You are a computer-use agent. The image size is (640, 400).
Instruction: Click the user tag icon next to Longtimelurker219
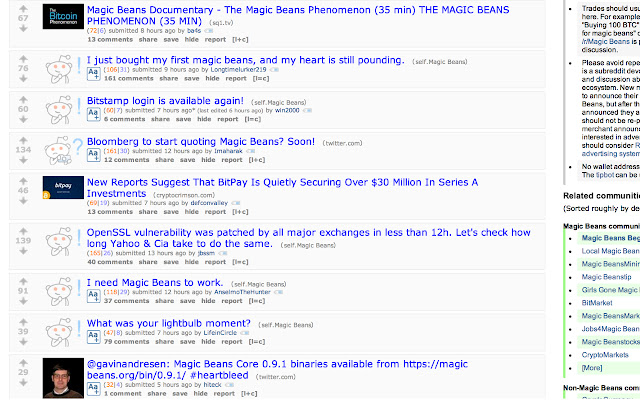click(x=274, y=70)
